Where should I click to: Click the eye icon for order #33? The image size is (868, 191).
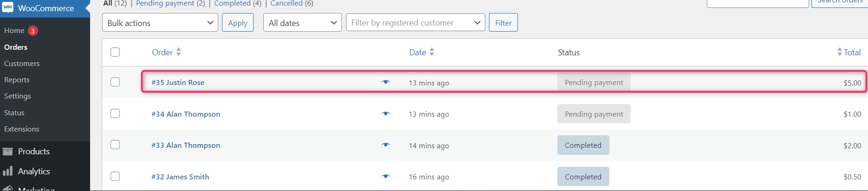385,145
